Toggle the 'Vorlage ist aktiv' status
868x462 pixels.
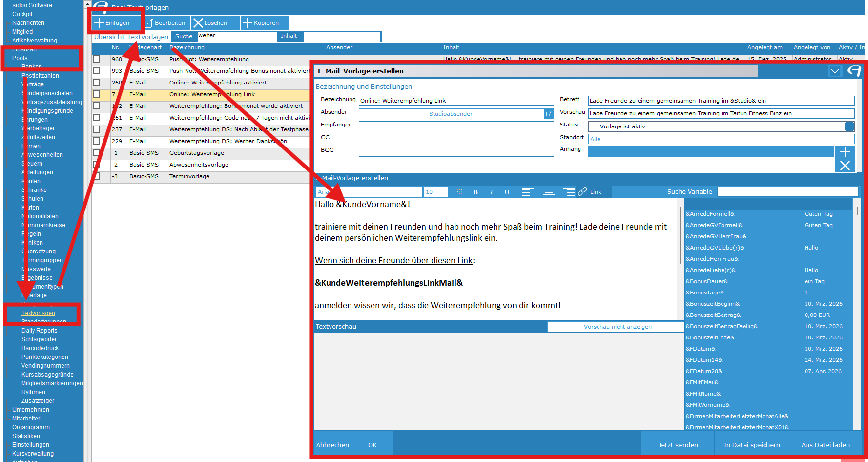point(849,126)
